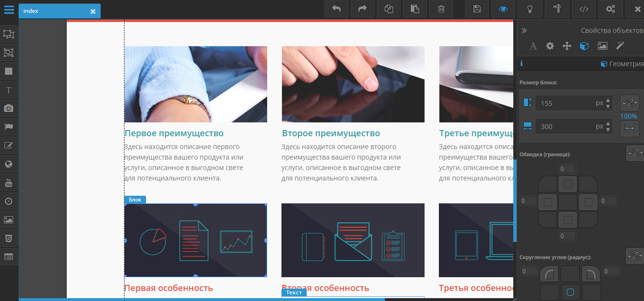644x301 pixels.
Task: Toggle the size proportions link button
Action: click(629, 103)
